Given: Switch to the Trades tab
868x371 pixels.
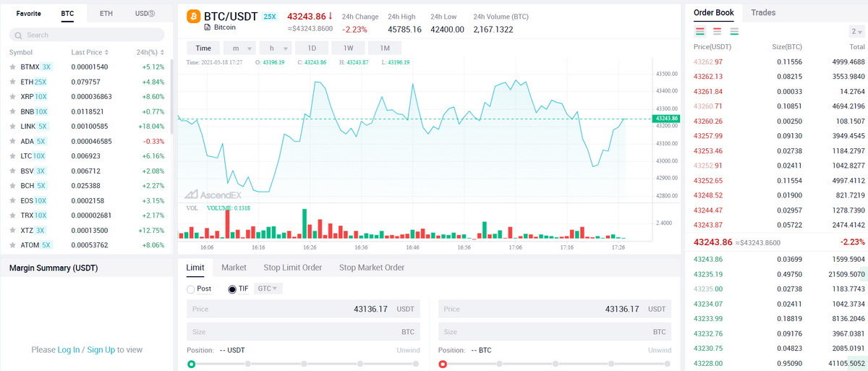Looking at the screenshot, I should pos(763,12).
